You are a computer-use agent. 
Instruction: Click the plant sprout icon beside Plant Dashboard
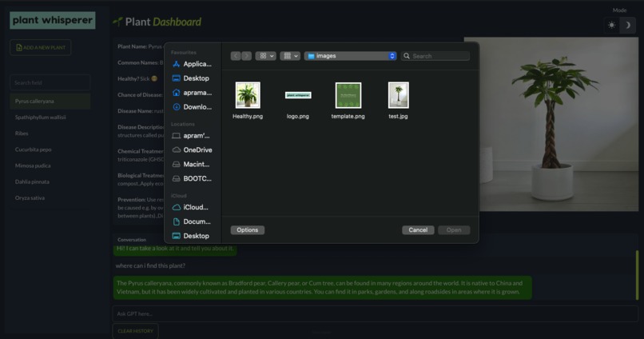pyautogui.click(x=118, y=22)
